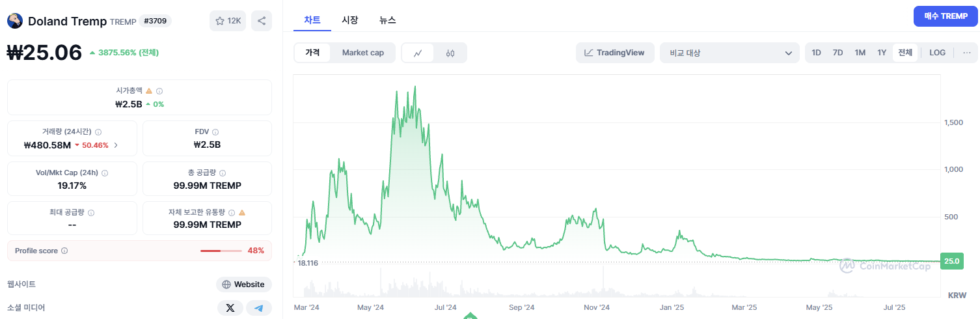This screenshot has height=319, width=980.
Task: Open info icon next to 시가총액
Action: point(159,91)
